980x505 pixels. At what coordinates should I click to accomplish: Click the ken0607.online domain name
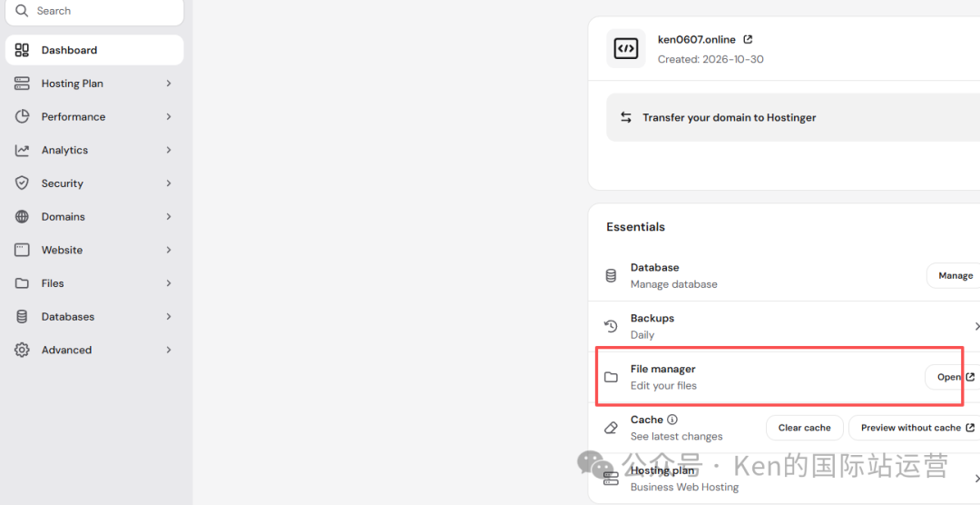(698, 39)
